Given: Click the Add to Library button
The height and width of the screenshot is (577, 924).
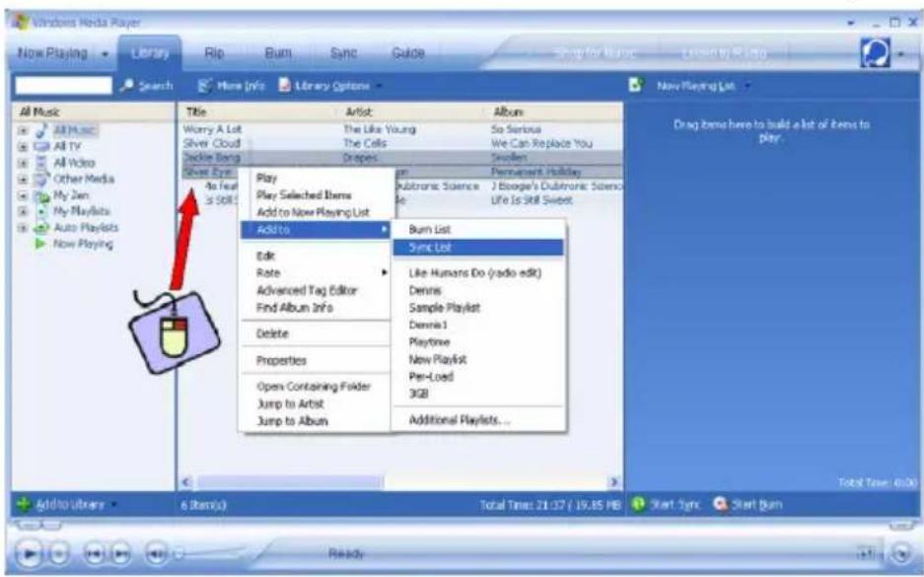Looking at the screenshot, I should 66,505.
